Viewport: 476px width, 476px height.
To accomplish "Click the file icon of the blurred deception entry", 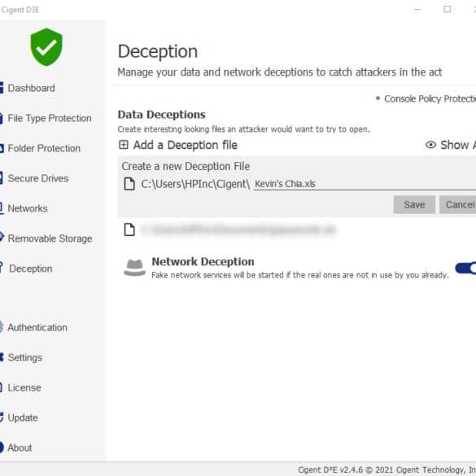I will [129, 229].
